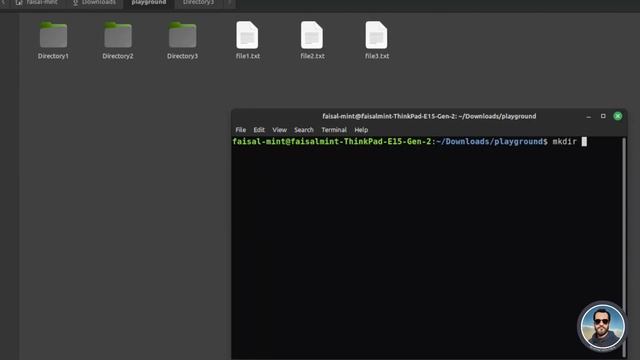Maximize the terminal window
The height and width of the screenshot is (360, 640).
pos(603,116)
